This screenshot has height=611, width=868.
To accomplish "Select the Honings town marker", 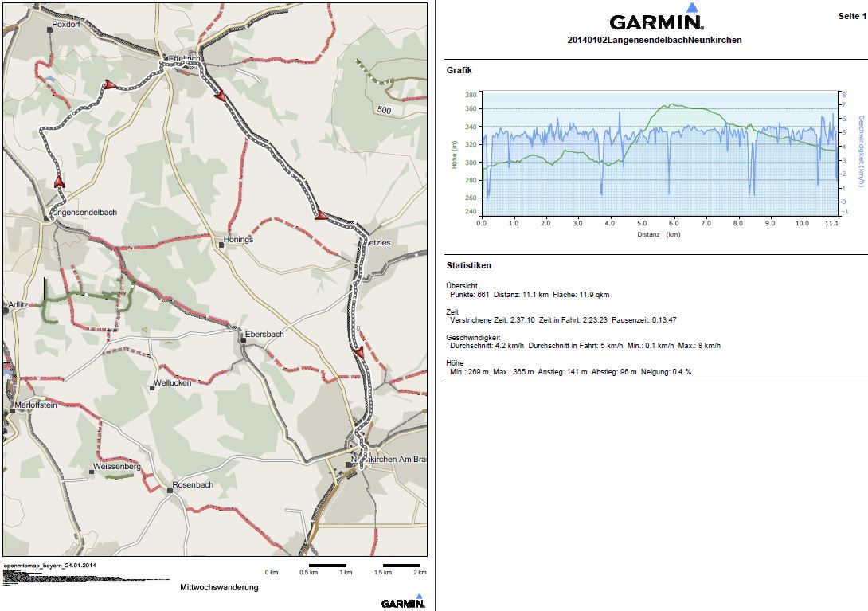I will coord(221,245).
